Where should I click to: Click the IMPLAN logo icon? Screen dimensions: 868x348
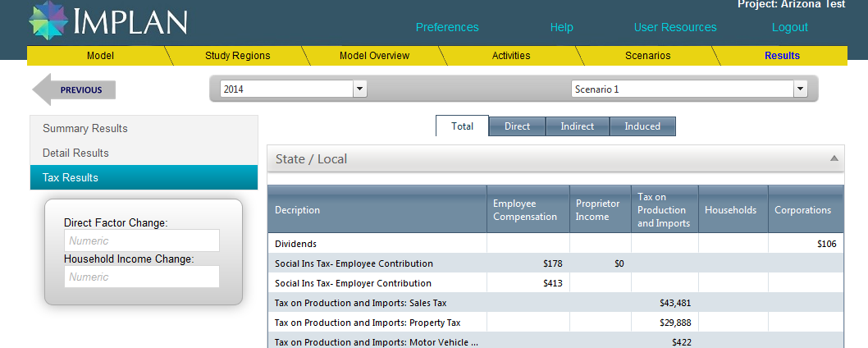pos(48,21)
